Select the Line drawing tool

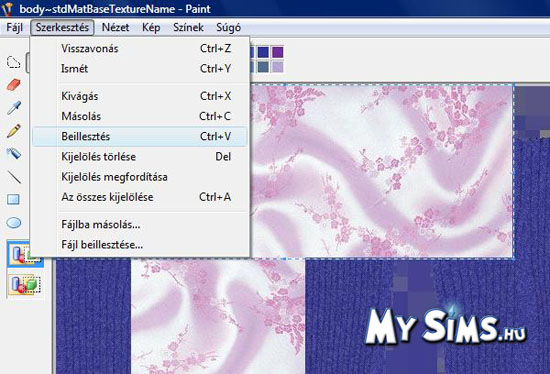click(14, 176)
